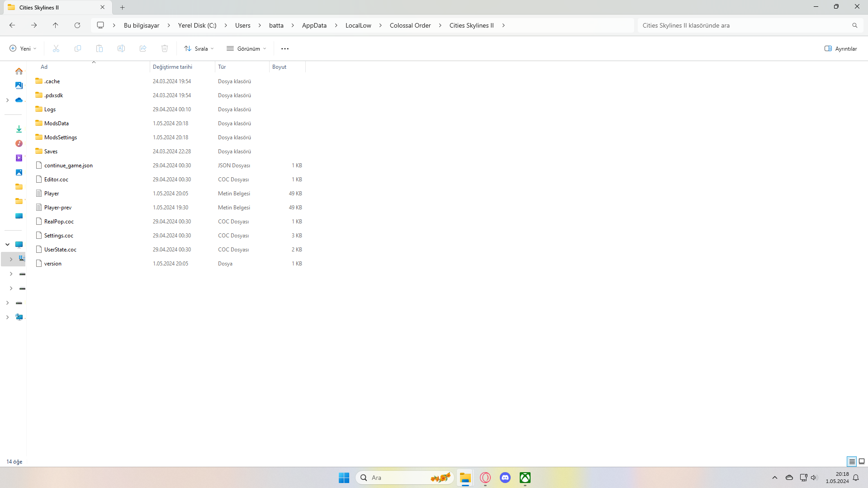This screenshot has width=868, height=488.
Task: Open the Görünüm view dropdown
Action: click(247, 48)
